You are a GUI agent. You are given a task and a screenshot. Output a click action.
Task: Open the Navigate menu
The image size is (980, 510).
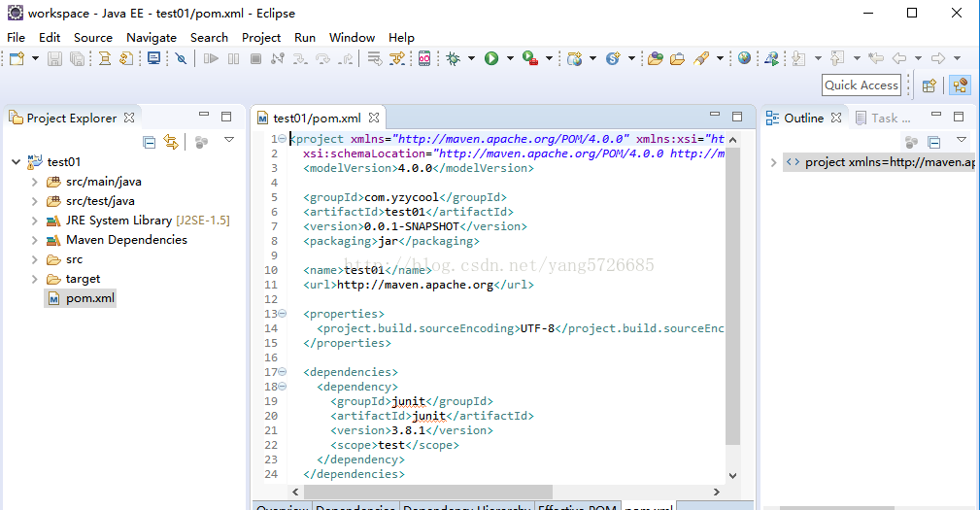point(152,38)
